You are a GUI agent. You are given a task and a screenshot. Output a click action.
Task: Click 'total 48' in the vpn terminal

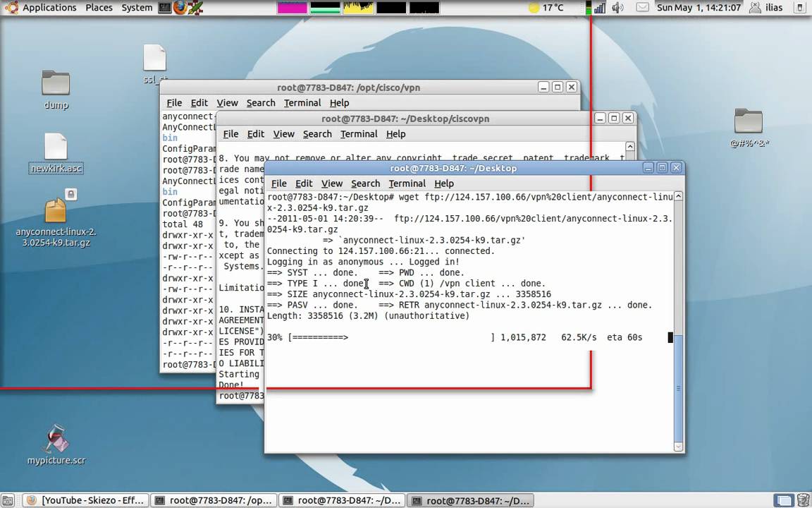pyautogui.click(x=183, y=224)
